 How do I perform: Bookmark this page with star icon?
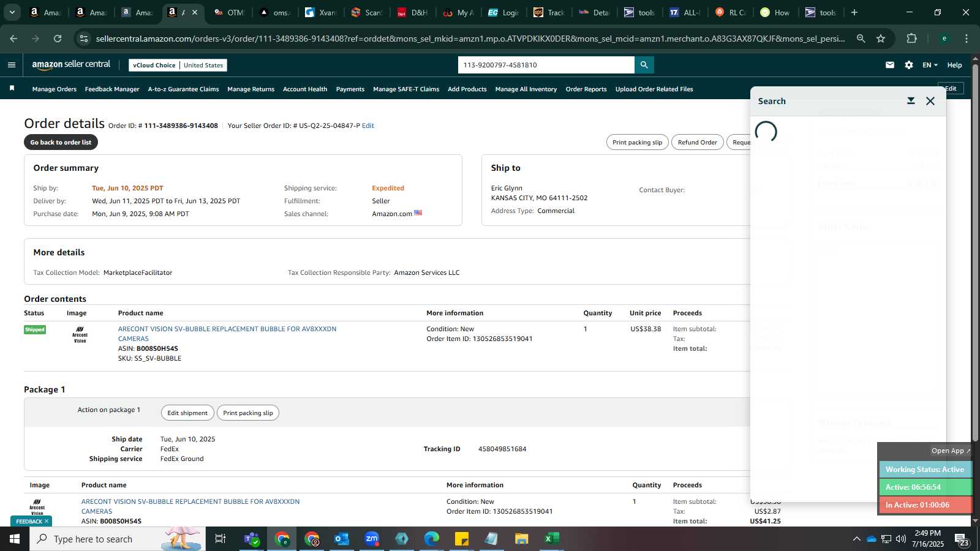[881, 39]
